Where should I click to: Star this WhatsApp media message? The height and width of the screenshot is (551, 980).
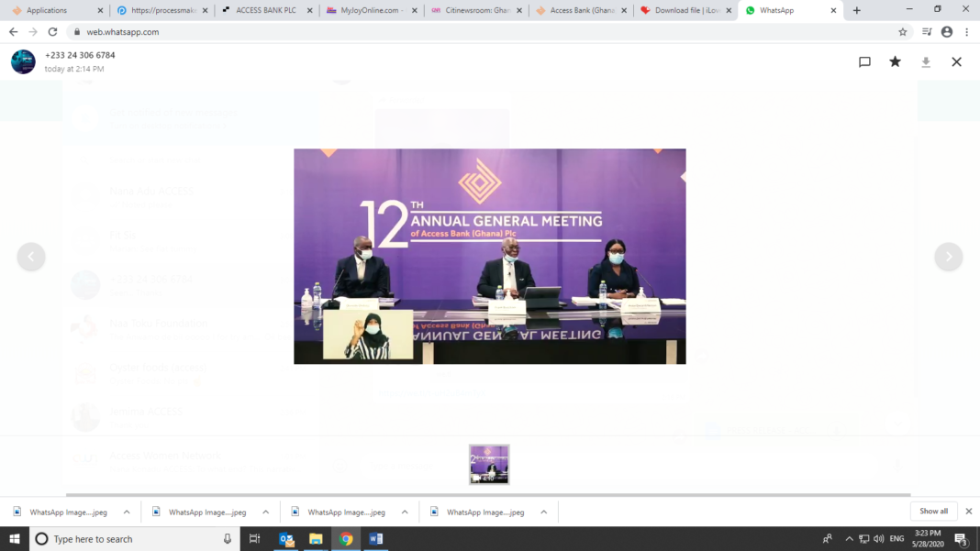coord(895,61)
